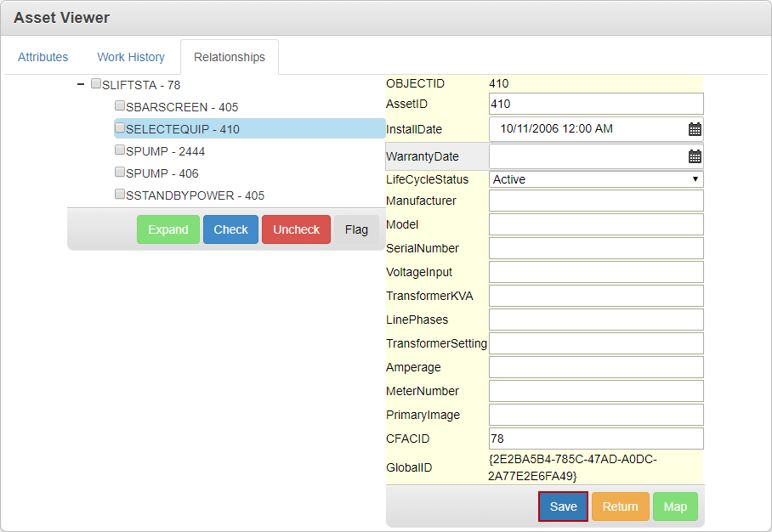Click the orange Return button

click(620, 507)
